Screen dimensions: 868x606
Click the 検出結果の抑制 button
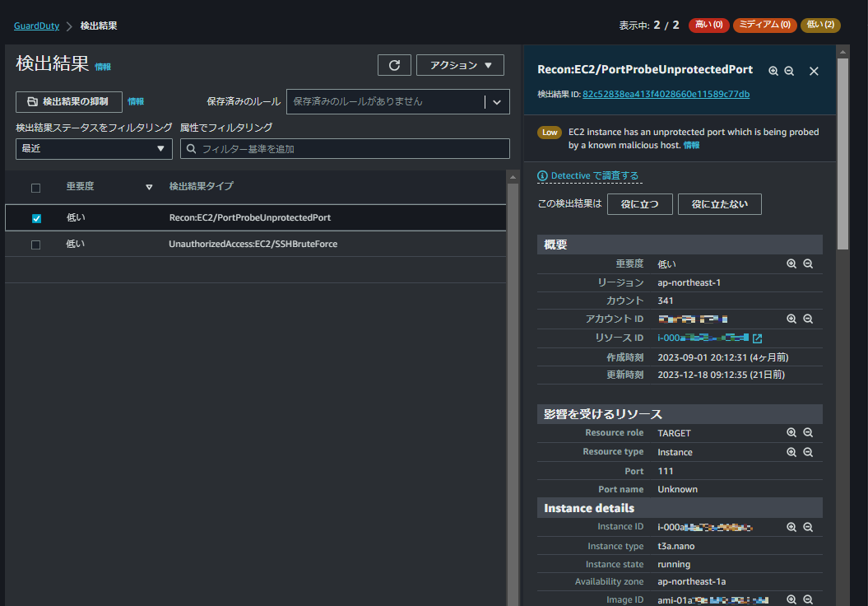(x=68, y=101)
